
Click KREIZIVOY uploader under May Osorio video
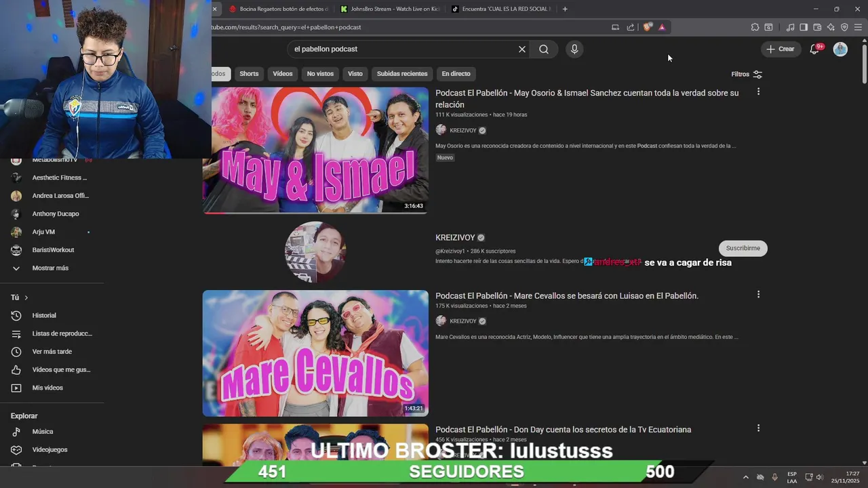(x=463, y=130)
